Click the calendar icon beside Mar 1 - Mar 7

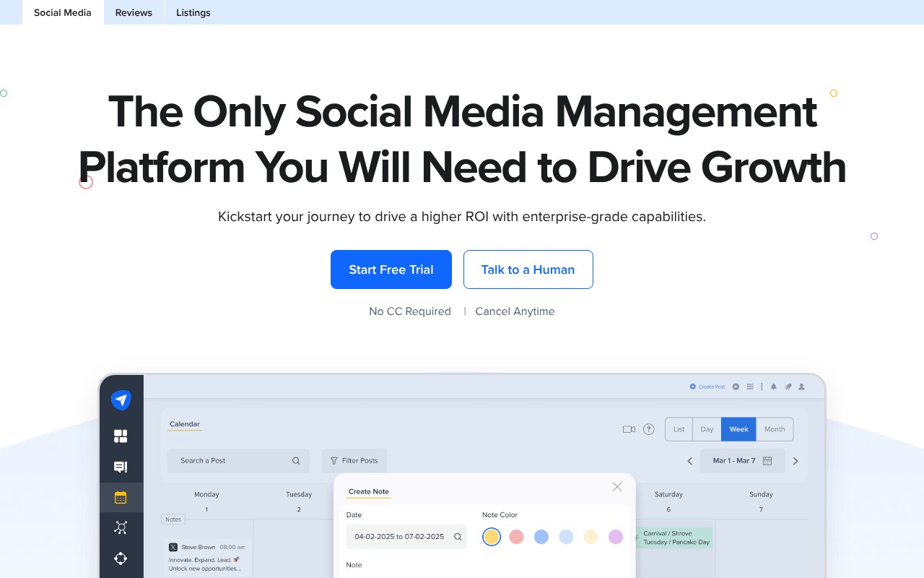pyautogui.click(x=767, y=461)
